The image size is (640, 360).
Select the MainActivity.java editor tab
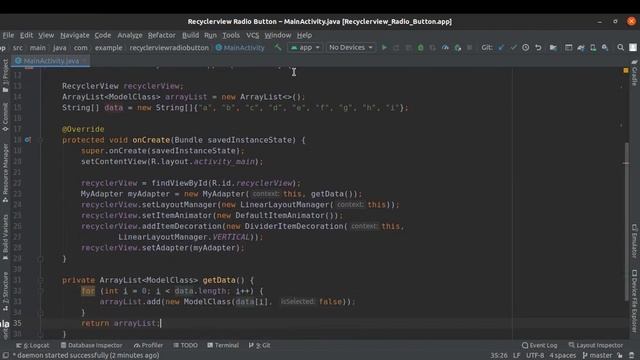click(x=51, y=61)
